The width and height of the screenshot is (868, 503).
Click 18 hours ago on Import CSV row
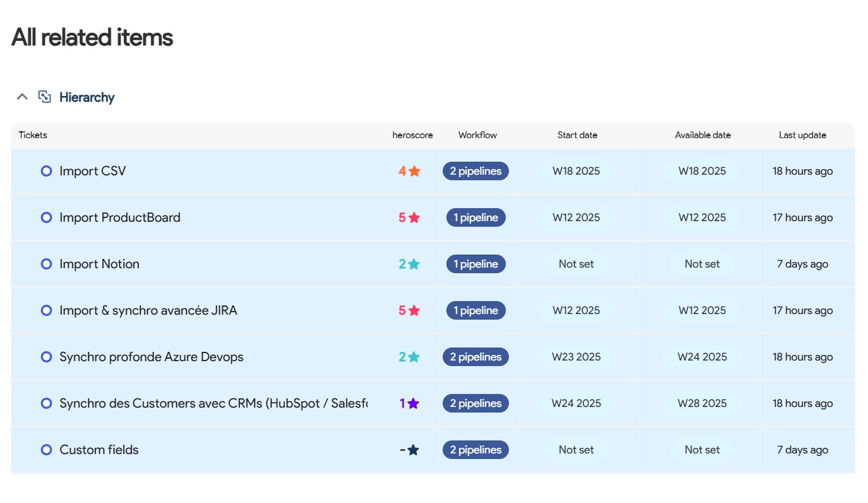click(802, 171)
